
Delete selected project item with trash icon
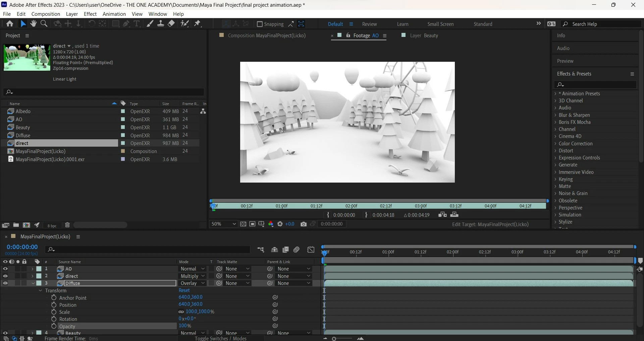pos(67,225)
